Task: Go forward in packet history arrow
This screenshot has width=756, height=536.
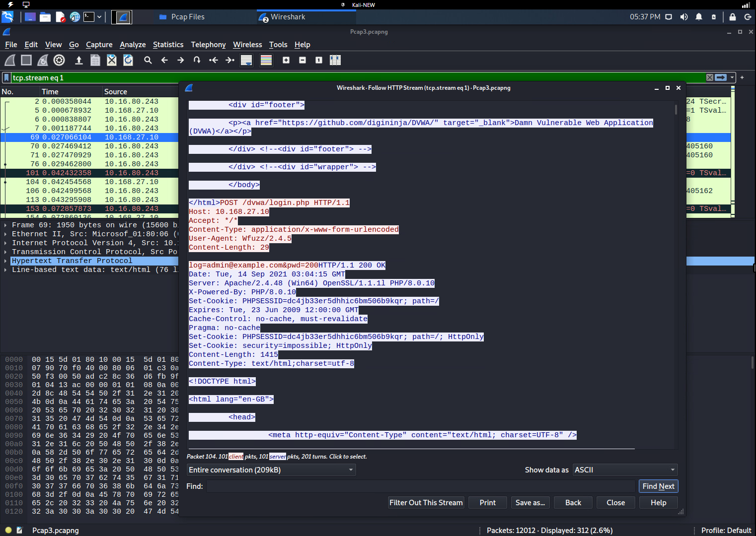Action: (x=181, y=60)
